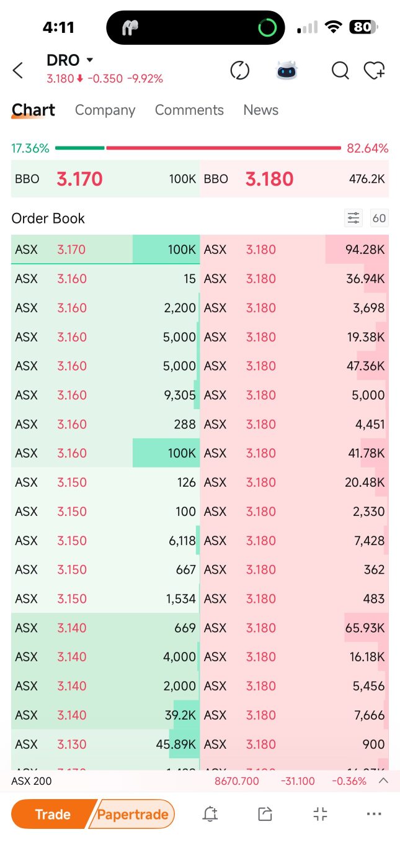Tap the refresh quotes icon
Image resolution: width=400 pixels, height=868 pixels.
pos(239,70)
